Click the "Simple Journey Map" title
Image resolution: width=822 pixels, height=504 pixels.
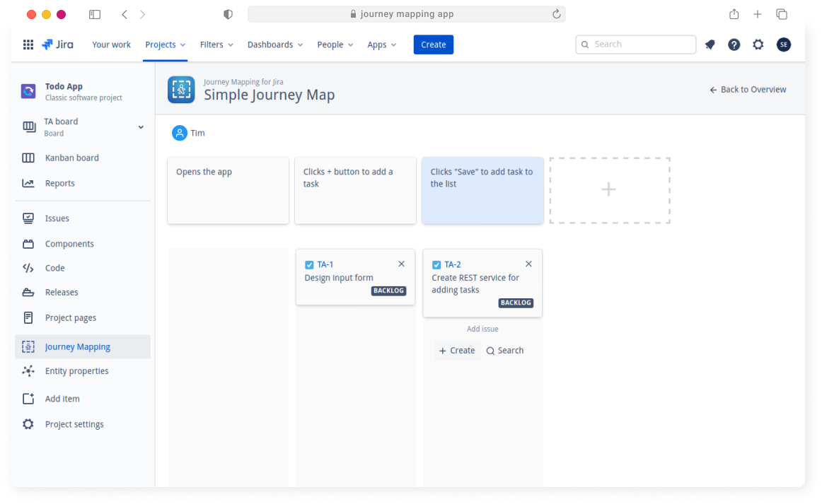pyautogui.click(x=270, y=95)
